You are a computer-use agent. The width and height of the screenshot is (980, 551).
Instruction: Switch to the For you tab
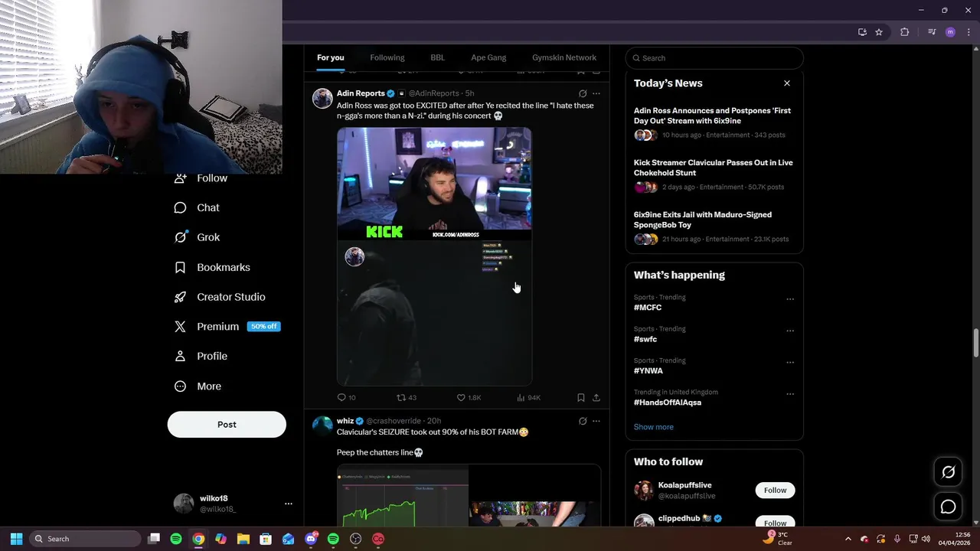click(x=331, y=57)
